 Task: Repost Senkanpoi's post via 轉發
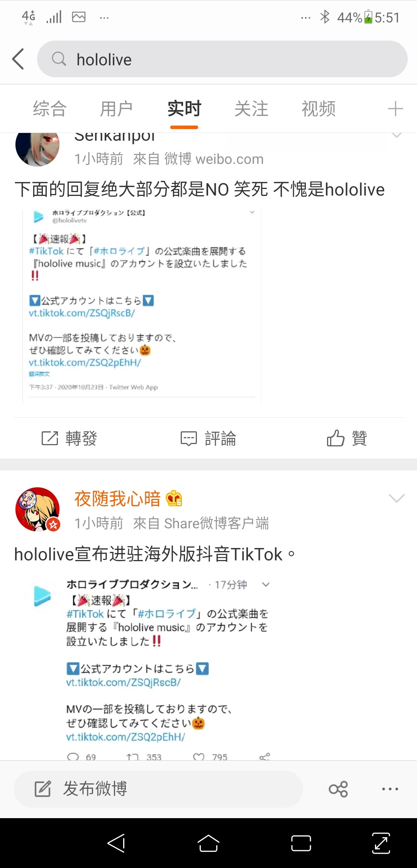[x=69, y=438]
